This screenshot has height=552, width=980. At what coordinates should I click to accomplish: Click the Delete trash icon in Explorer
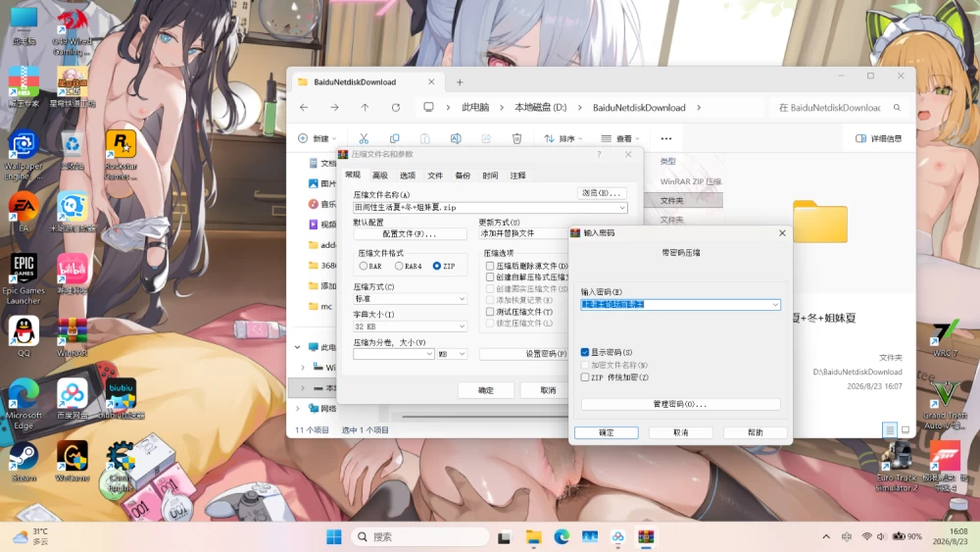coord(516,138)
